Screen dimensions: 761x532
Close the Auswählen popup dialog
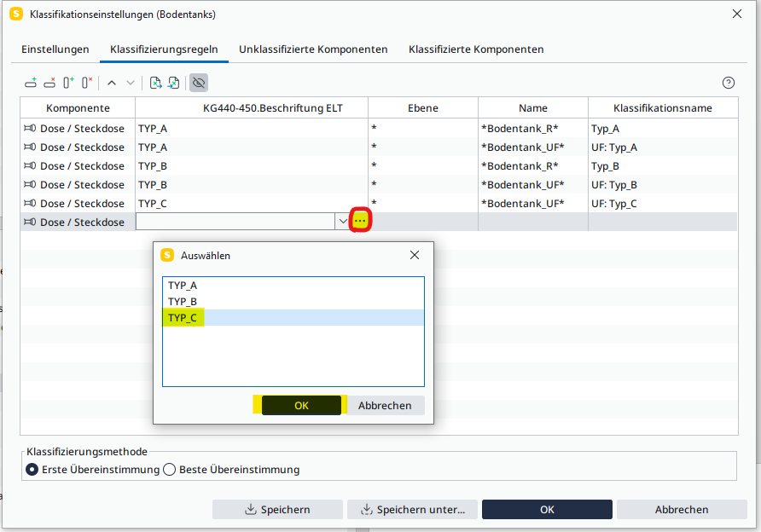coord(415,255)
